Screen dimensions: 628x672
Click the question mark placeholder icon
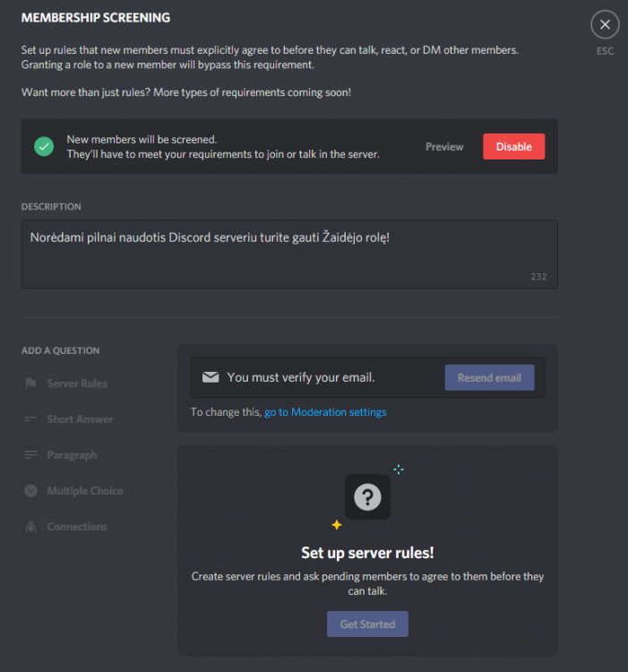coord(367,497)
